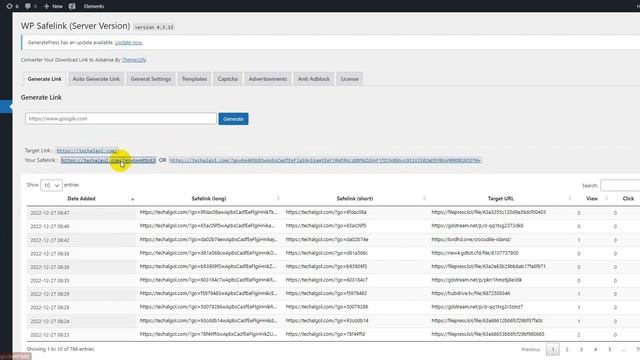Select short safelink ending go=f5979483
640x360 pixels.
tap(326, 293)
